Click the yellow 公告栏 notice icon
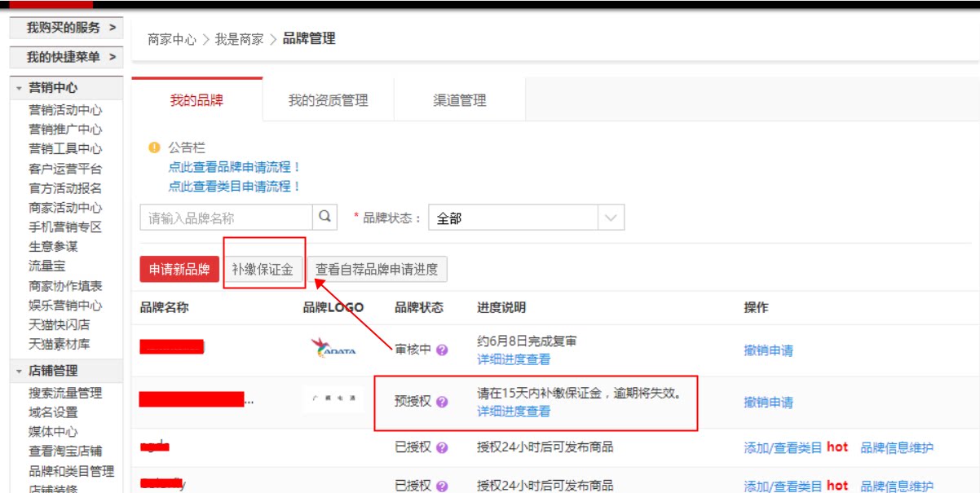980x493 pixels. tap(153, 147)
